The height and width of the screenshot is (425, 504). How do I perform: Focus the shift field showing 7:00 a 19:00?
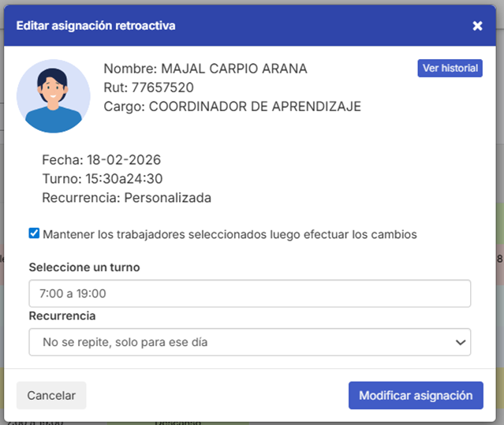249,293
